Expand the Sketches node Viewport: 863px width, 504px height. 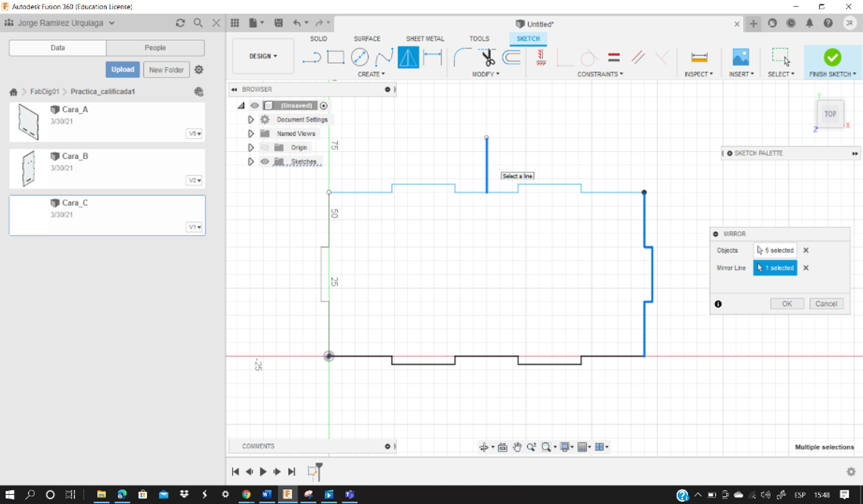click(x=251, y=162)
